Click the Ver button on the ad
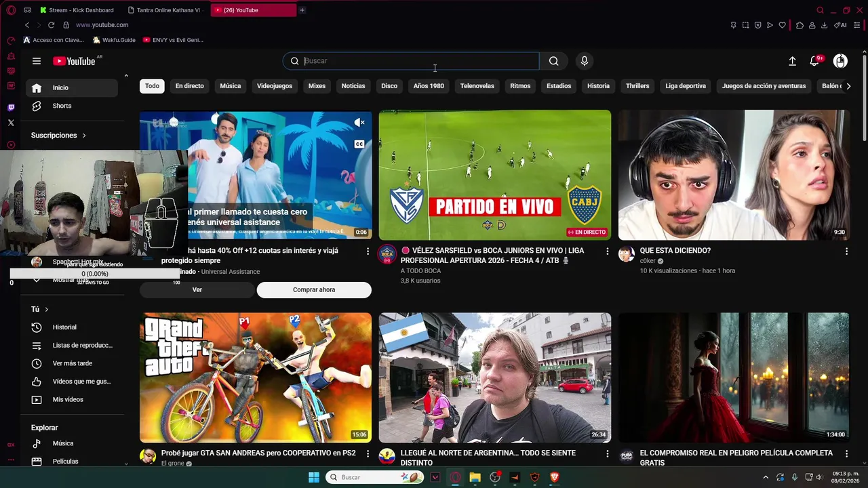 197,290
